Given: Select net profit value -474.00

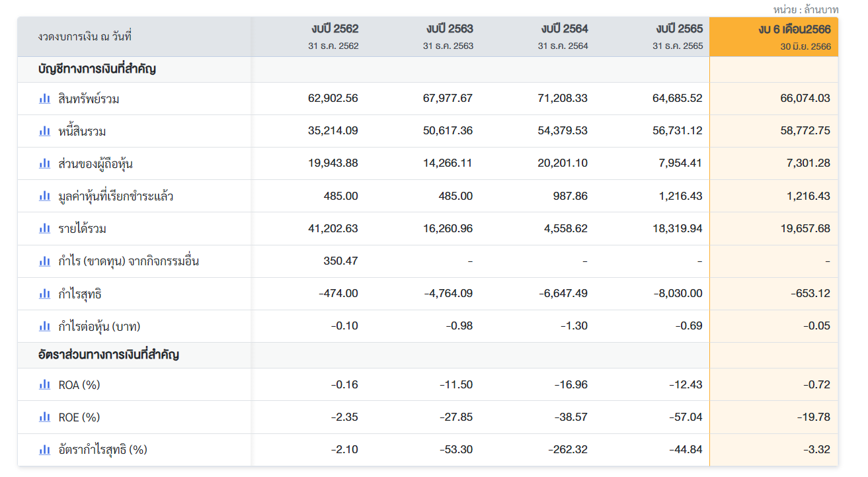Looking at the screenshot, I should click(338, 293).
